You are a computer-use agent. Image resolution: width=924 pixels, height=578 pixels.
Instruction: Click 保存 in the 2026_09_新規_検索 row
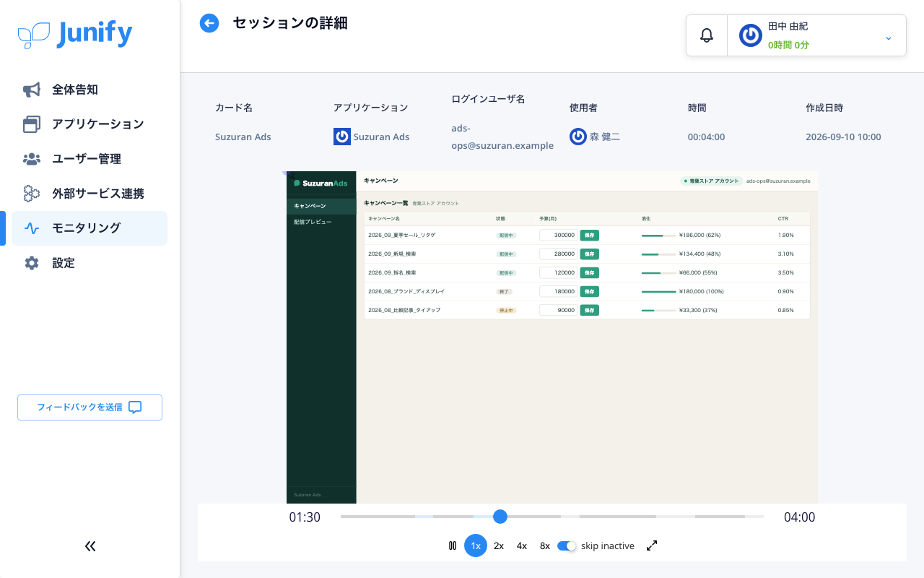point(589,254)
